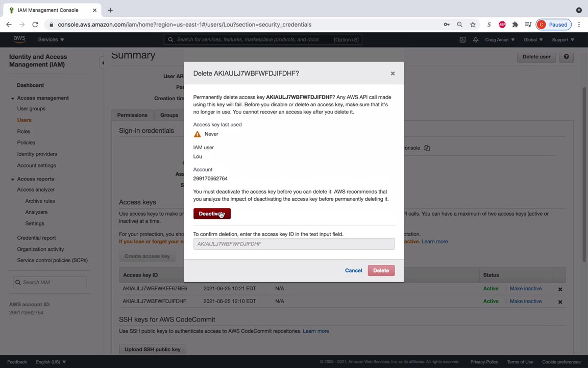Click the zoom magnifier icon in address bar

click(459, 25)
